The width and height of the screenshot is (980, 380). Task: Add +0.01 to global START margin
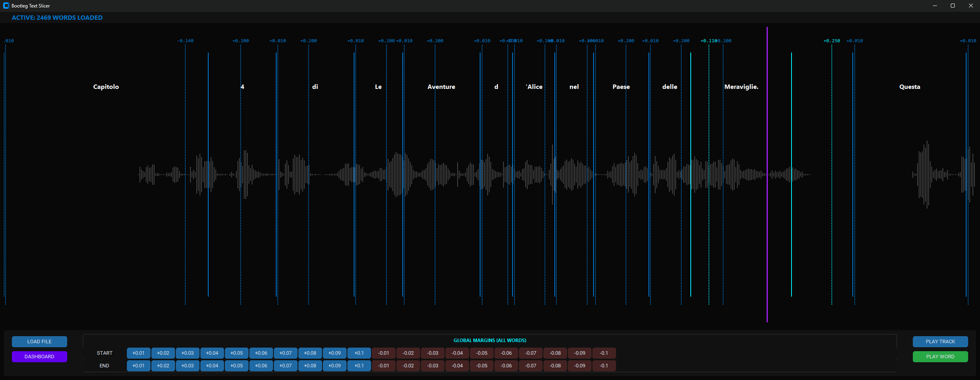138,353
